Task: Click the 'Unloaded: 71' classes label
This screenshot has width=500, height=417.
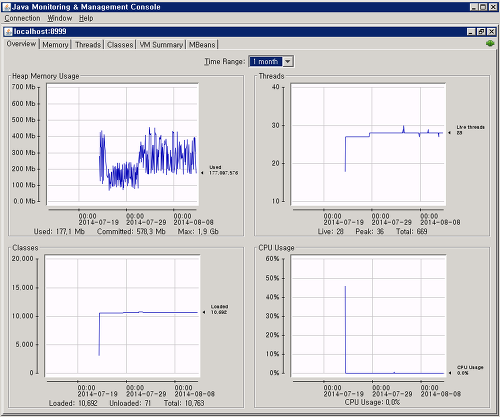Action: pyautogui.click(x=130, y=403)
